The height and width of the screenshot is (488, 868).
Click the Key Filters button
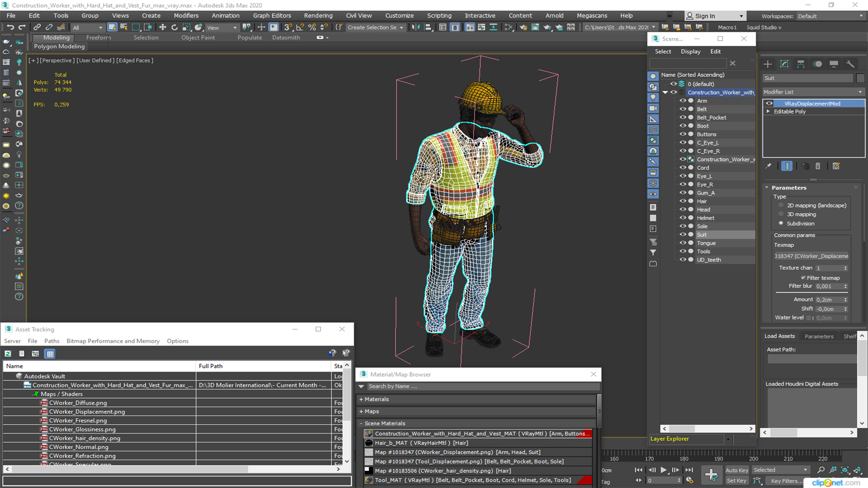pos(787,481)
